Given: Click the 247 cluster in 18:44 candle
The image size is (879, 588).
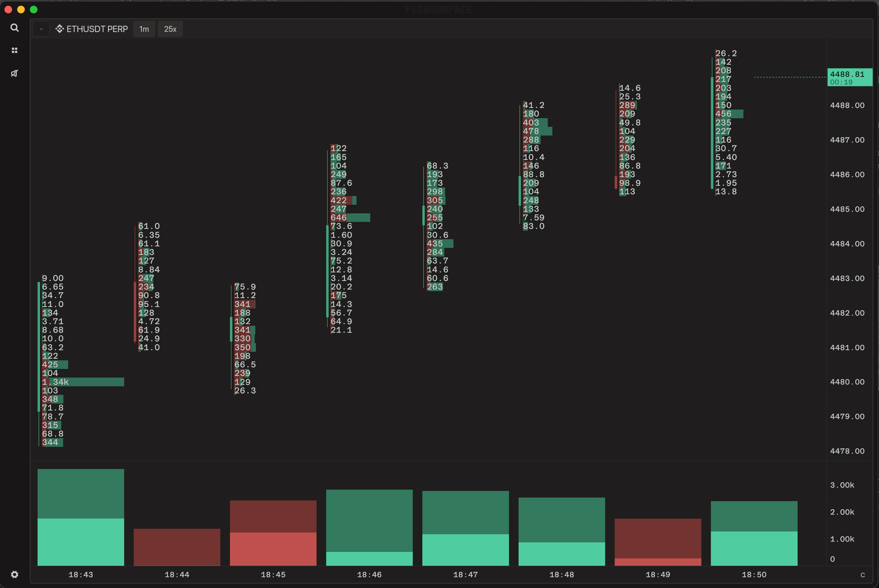Looking at the screenshot, I should [x=146, y=278].
